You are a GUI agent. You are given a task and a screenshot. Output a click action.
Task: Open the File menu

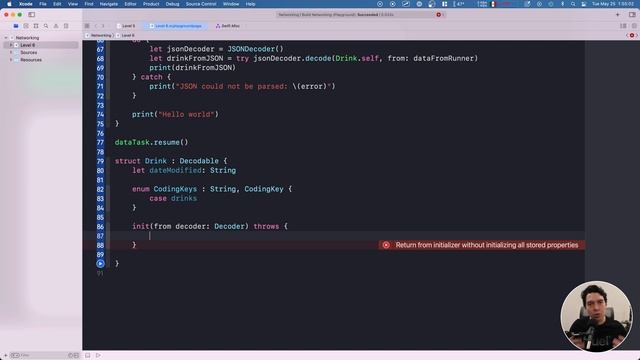click(x=43, y=4)
